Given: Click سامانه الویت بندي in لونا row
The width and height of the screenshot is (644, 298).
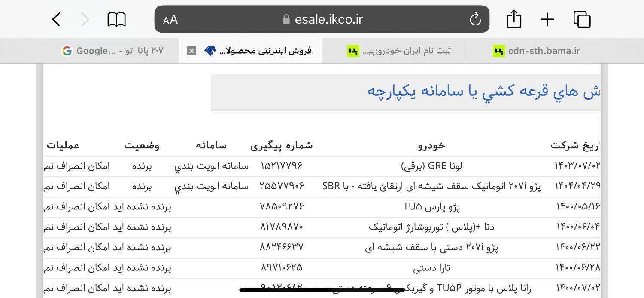Looking at the screenshot, I should [211, 166].
